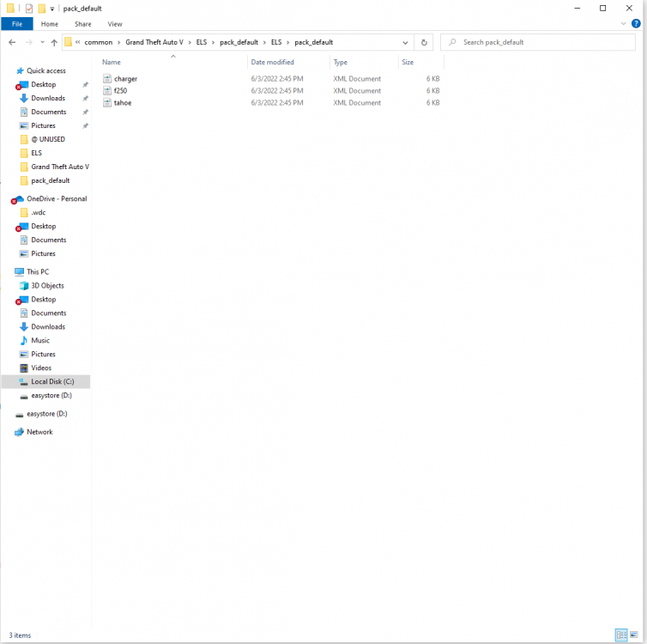The width and height of the screenshot is (647, 644).
Task: Click the folder icon in address bar
Action: 68,42
